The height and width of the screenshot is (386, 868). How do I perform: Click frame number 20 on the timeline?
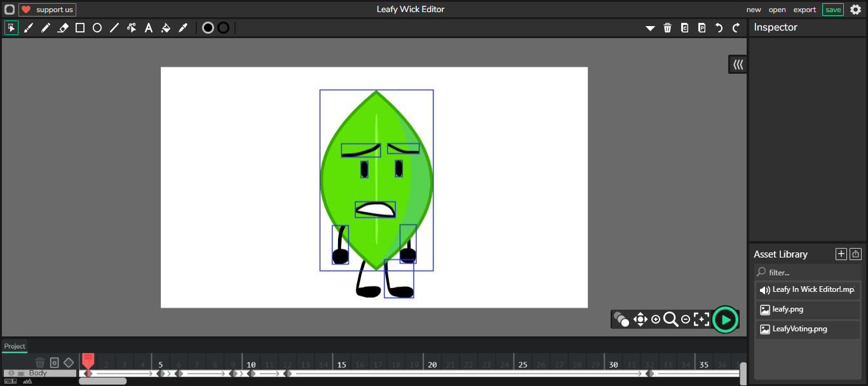[432, 365]
